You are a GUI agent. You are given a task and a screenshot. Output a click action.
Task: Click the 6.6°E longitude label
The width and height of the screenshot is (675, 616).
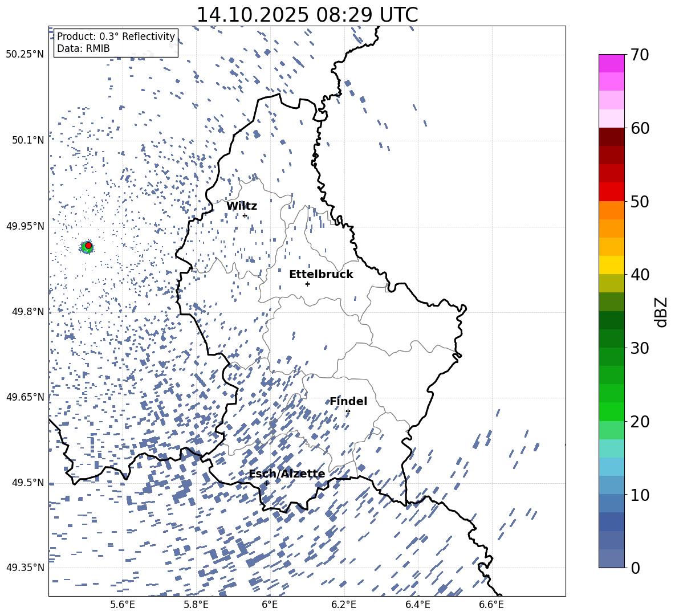coord(491,605)
